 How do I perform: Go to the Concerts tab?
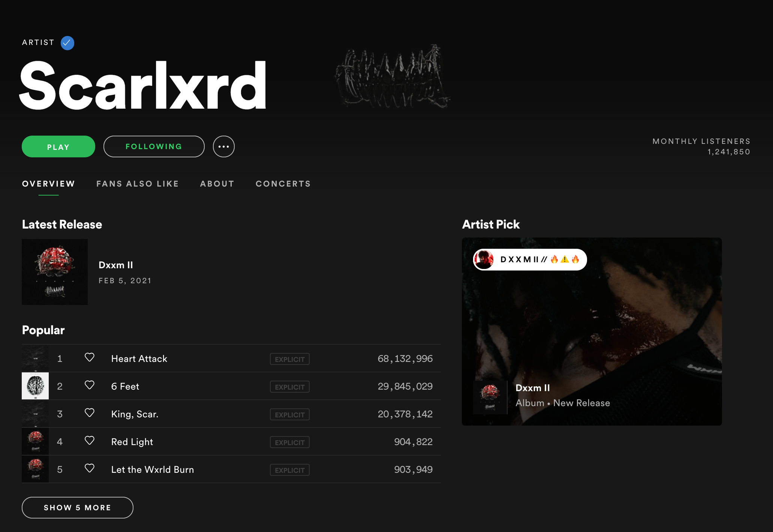283,184
